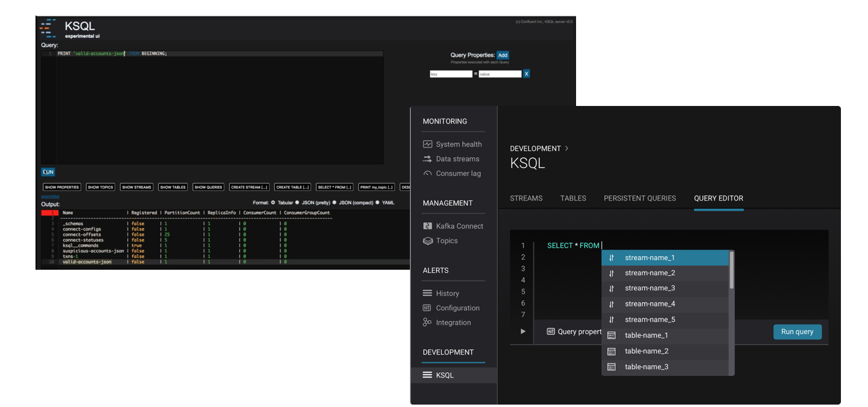Open Kafka Connect puzzle icon
The height and width of the screenshot is (407, 868).
coord(427,226)
